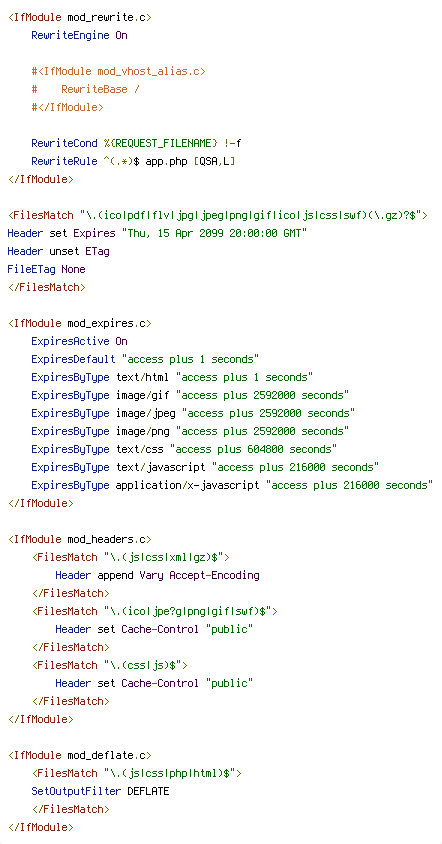Image resolution: width=442 pixels, height=844 pixels.
Task: Click the FilesMatch ico|jpe?g|png pattern line
Action: pos(155,611)
